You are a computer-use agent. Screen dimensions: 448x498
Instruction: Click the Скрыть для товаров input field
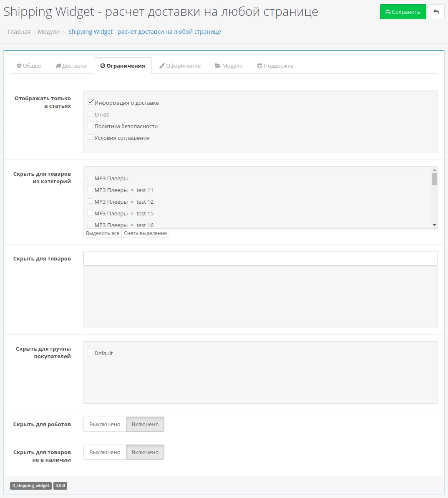(x=260, y=258)
